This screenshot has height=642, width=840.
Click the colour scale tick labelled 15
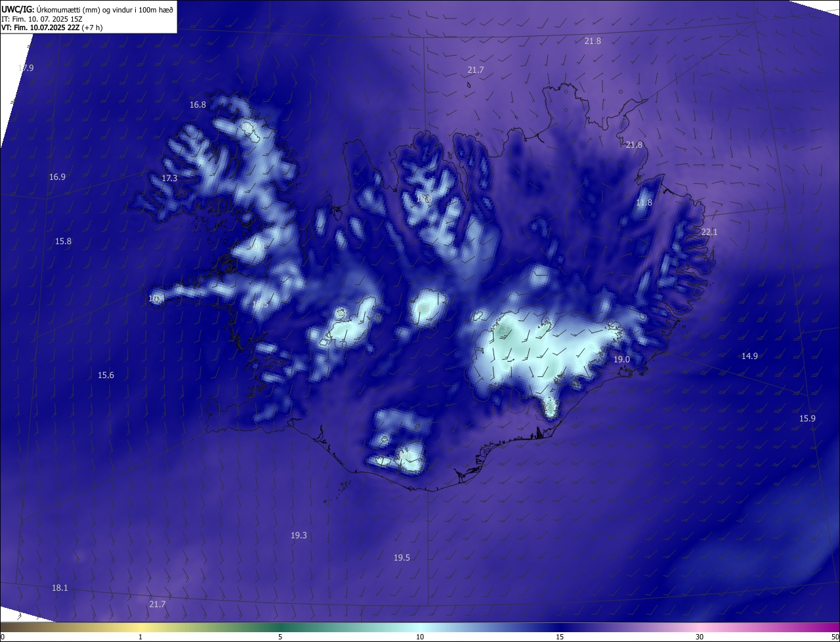point(560,637)
